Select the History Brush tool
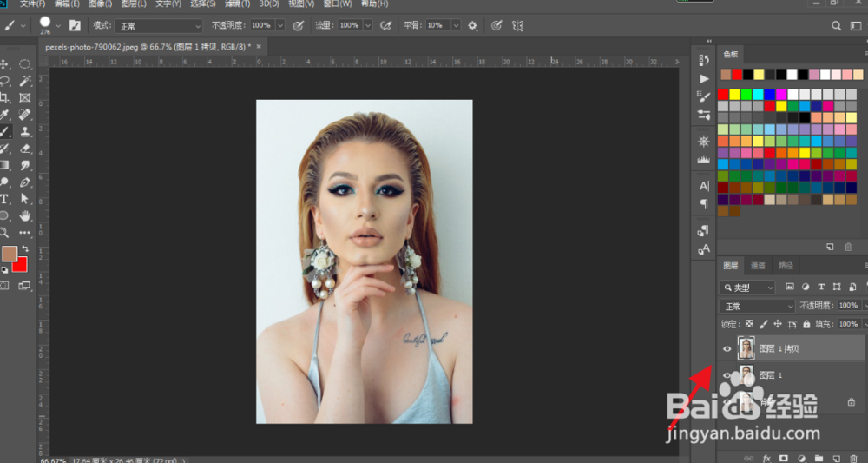 click(x=4, y=149)
